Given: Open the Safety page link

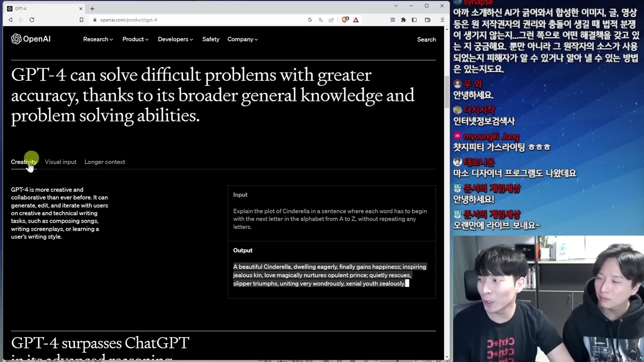Looking at the screenshot, I should (x=211, y=39).
